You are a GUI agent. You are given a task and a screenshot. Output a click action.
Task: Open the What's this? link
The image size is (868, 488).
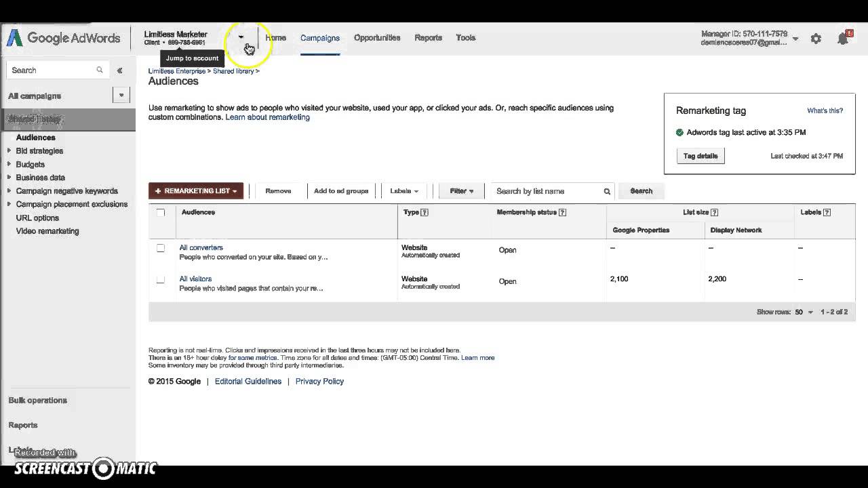coord(825,110)
